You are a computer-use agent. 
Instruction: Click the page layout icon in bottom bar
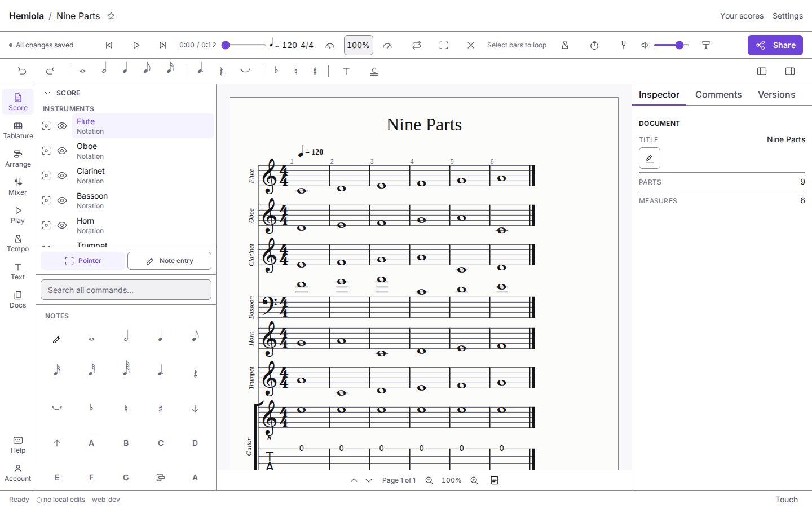pyautogui.click(x=495, y=480)
